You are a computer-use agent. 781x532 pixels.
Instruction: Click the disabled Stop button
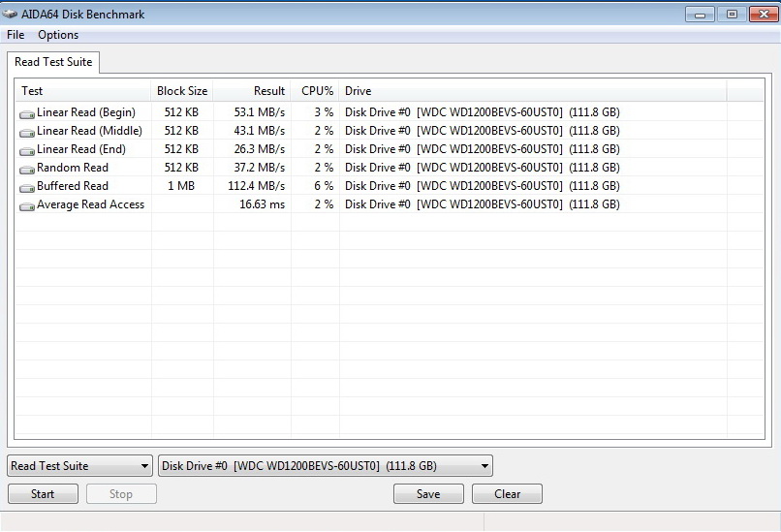point(121,493)
